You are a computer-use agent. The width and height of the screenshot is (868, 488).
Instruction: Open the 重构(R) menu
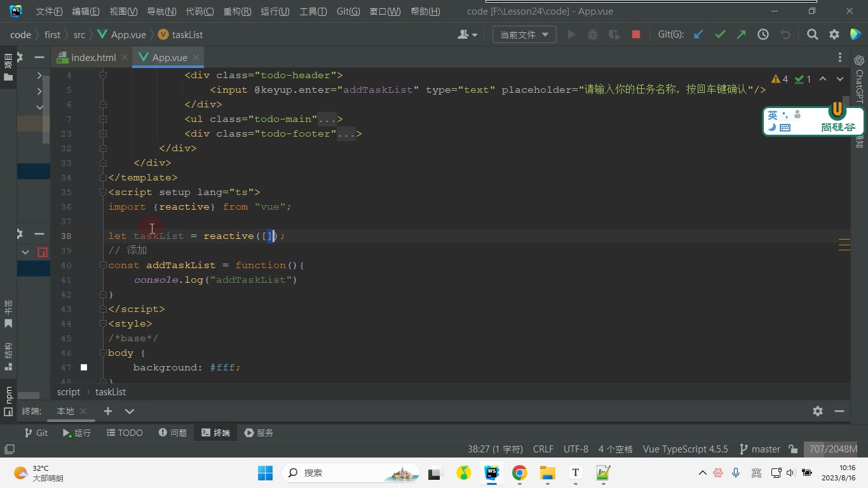(237, 11)
